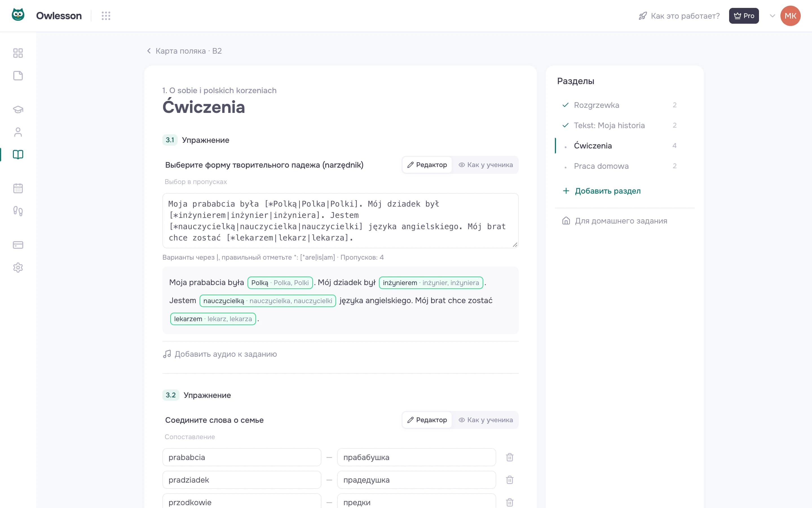The width and height of the screenshot is (812, 508).
Task: Open the footprints icon in sidebar
Action: click(18, 211)
